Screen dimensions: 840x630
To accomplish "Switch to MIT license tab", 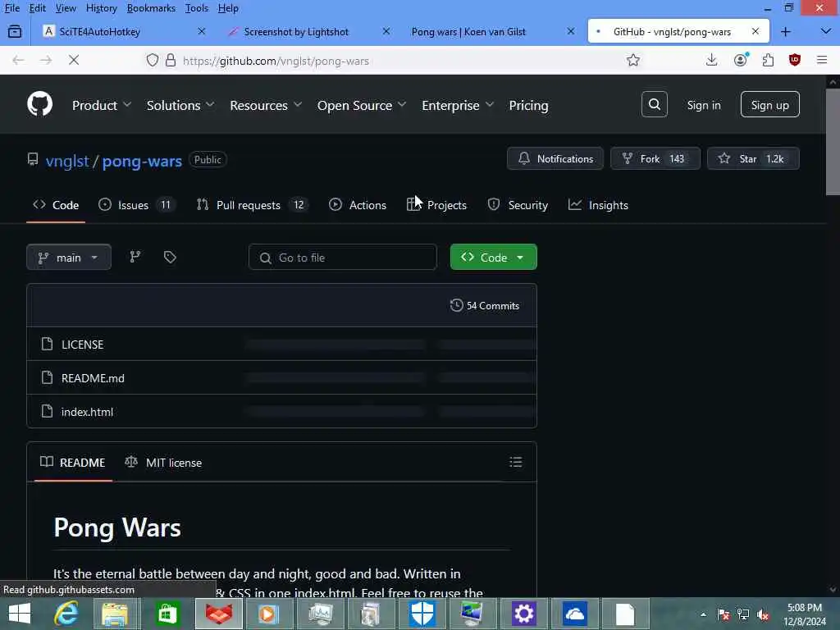I will pos(163,463).
